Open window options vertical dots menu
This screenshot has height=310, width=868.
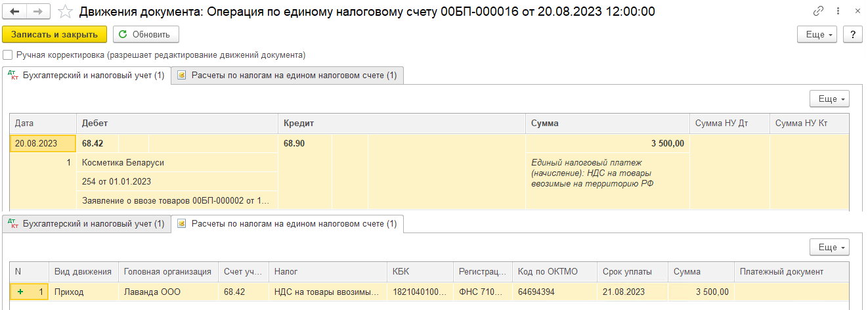point(837,11)
